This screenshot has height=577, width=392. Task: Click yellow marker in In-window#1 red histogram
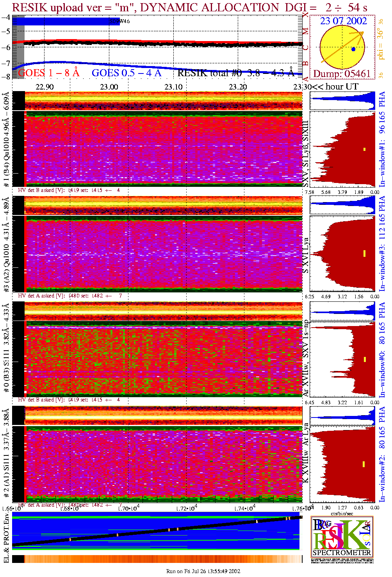click(364, 149)
